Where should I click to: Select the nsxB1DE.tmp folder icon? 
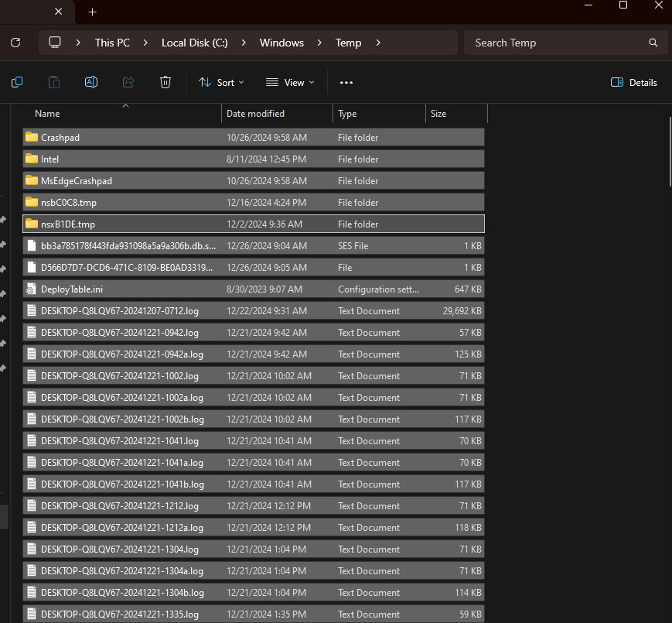tap(31, 224)
